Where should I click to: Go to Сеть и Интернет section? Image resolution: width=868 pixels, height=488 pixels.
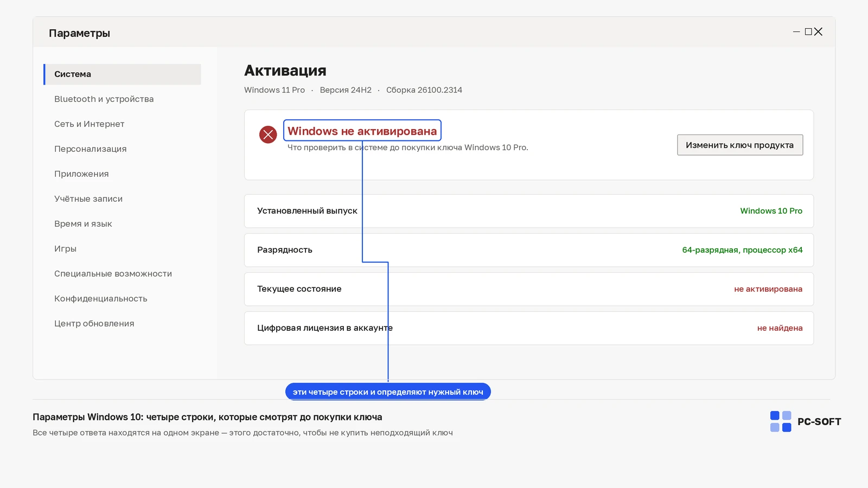pyautogui.click(x=89, y=124)
